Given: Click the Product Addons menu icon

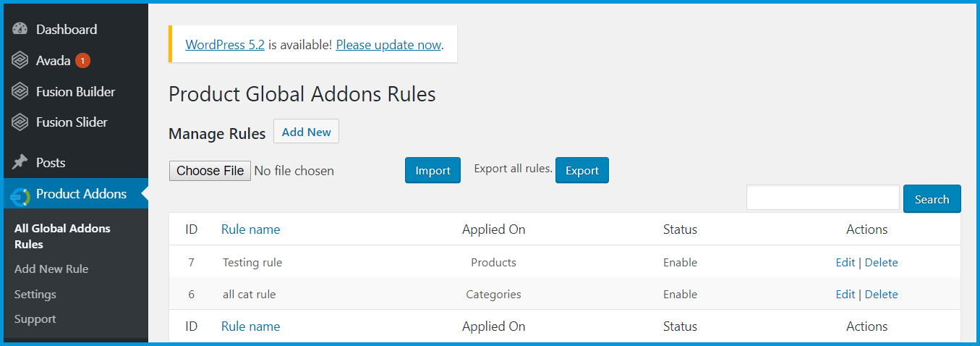Looking at the screenshot, I should coord(20,195).
